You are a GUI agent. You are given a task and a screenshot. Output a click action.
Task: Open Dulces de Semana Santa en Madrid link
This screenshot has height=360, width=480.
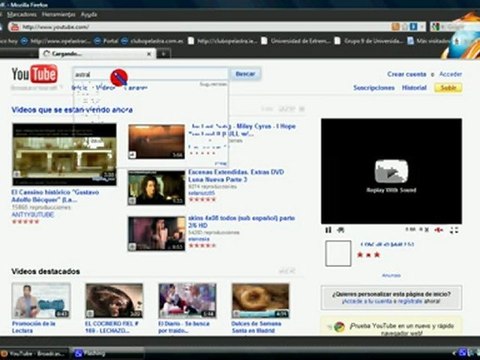256,327
